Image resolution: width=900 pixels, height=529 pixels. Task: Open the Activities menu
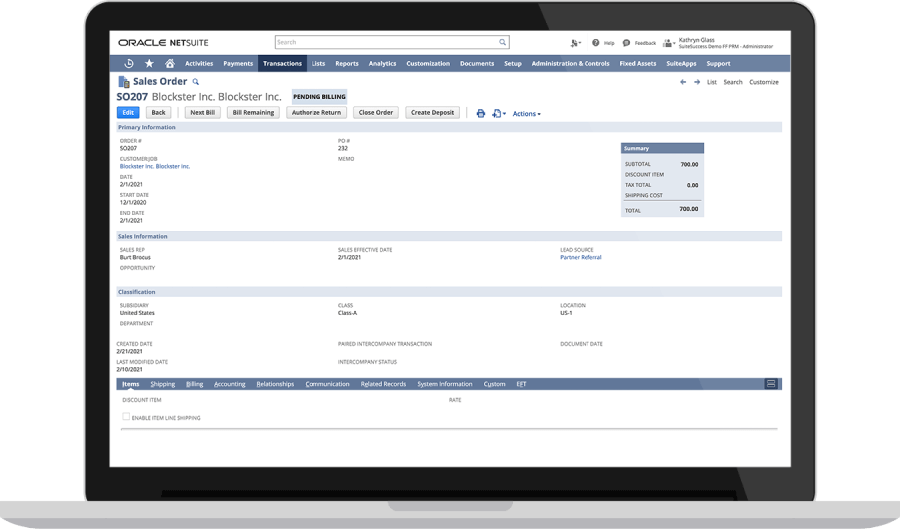pos(199,63)
